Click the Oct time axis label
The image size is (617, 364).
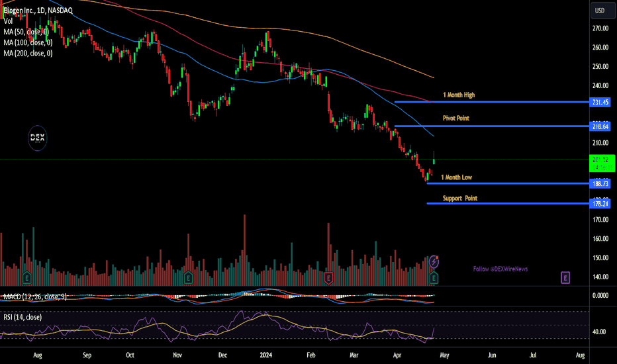tap(130, 355)
